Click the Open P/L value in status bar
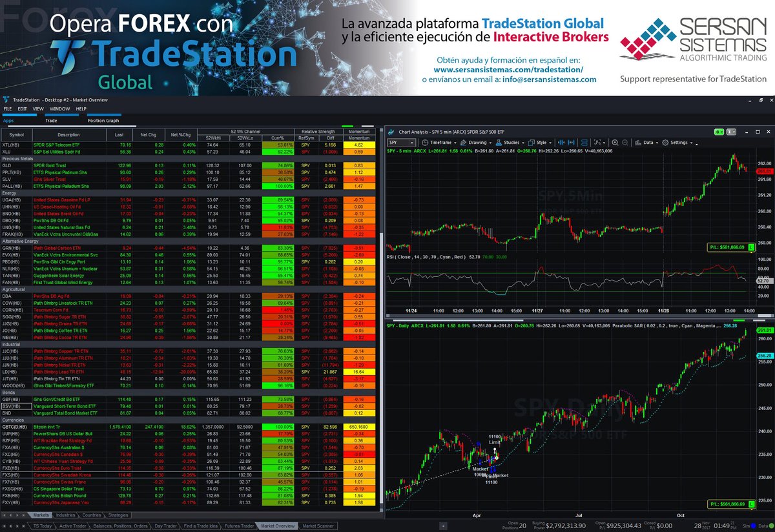Image resolution: width=775 pixels, height=532 pixels. [624, 526]
